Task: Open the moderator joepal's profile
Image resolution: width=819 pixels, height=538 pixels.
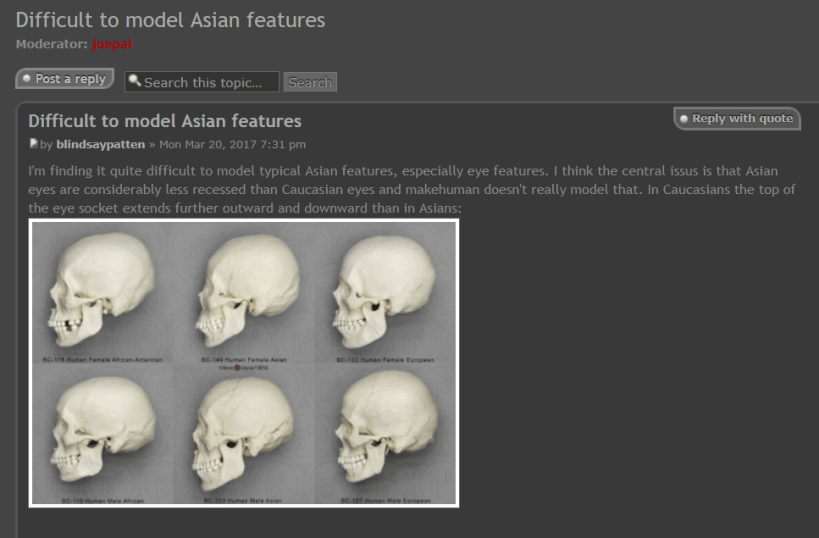Action: coord(112,44)
